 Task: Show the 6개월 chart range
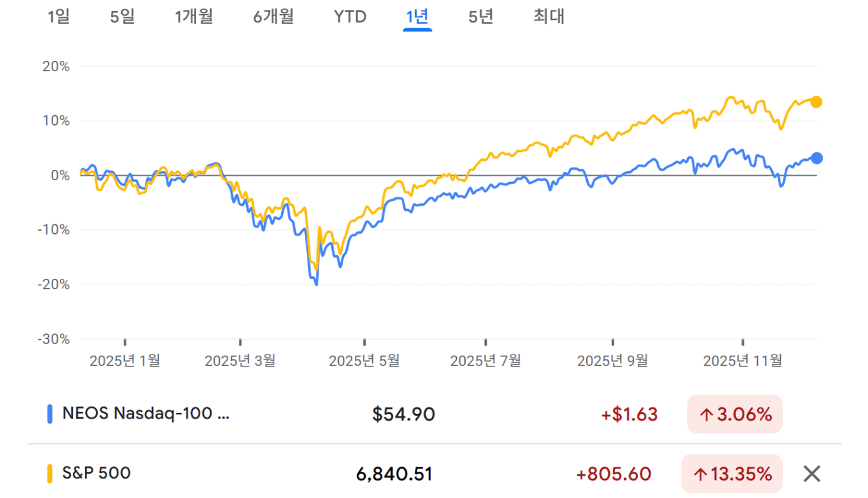point(273,17)
